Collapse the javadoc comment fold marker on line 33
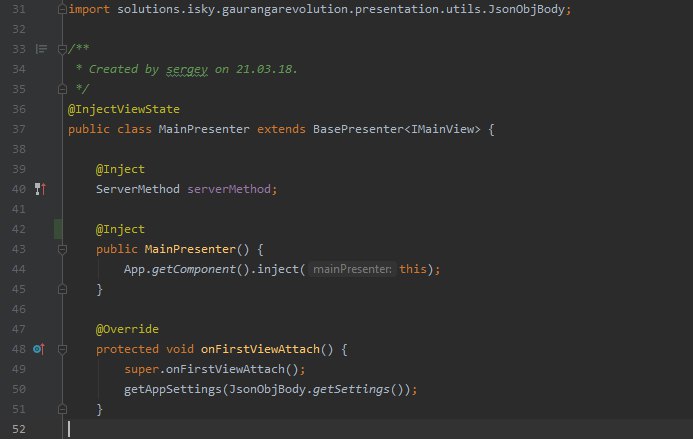This screenshot has width=693, height=439. pos(62,49)
